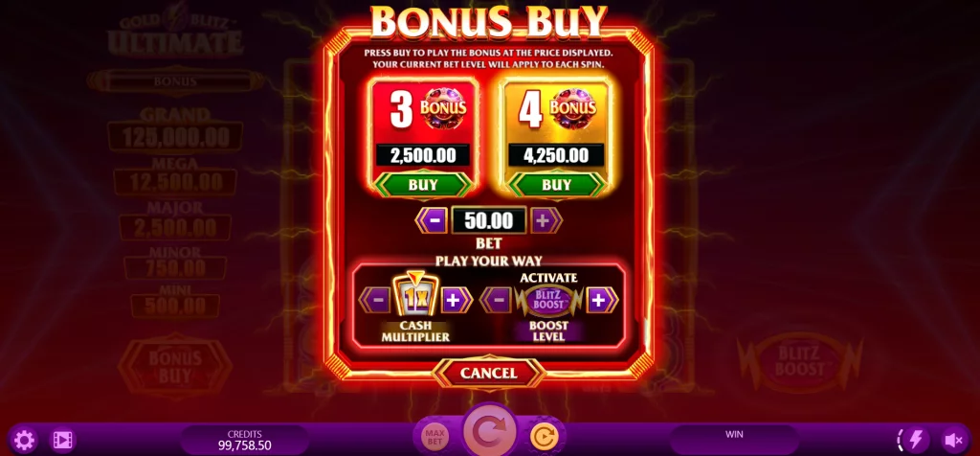
Task: Open the settings gear icon
Action: [x=24, y=441]
